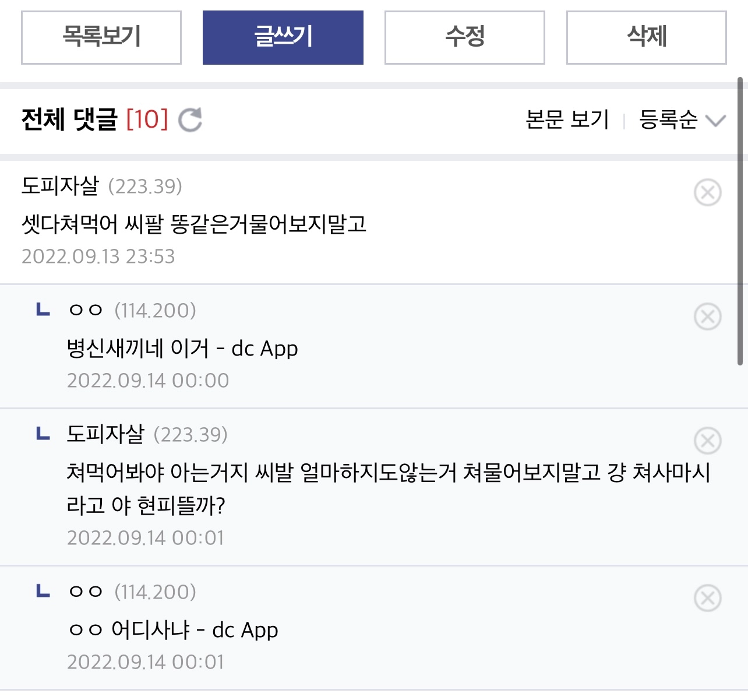Open 본문 보기 to view original post
Viewport: 748px width, 700px height.
click(x=566, y=119)
